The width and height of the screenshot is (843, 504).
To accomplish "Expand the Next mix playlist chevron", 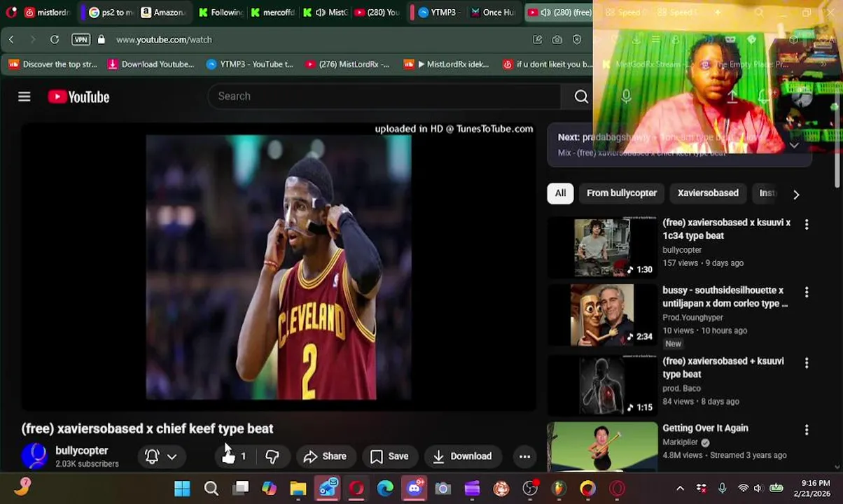I will (794, 146).
